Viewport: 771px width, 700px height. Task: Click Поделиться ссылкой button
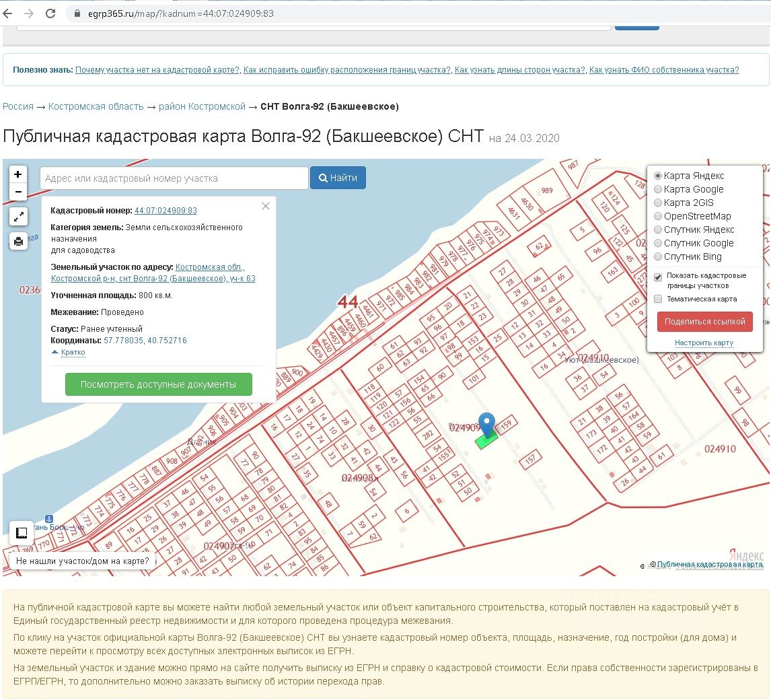(x=704, y=321)
